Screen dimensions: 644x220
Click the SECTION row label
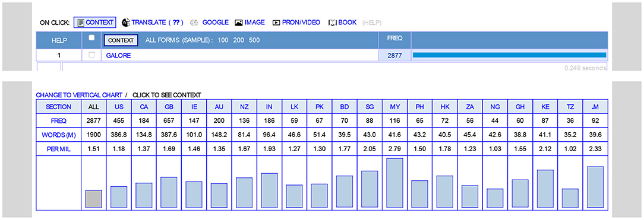(x=58, y=107)
